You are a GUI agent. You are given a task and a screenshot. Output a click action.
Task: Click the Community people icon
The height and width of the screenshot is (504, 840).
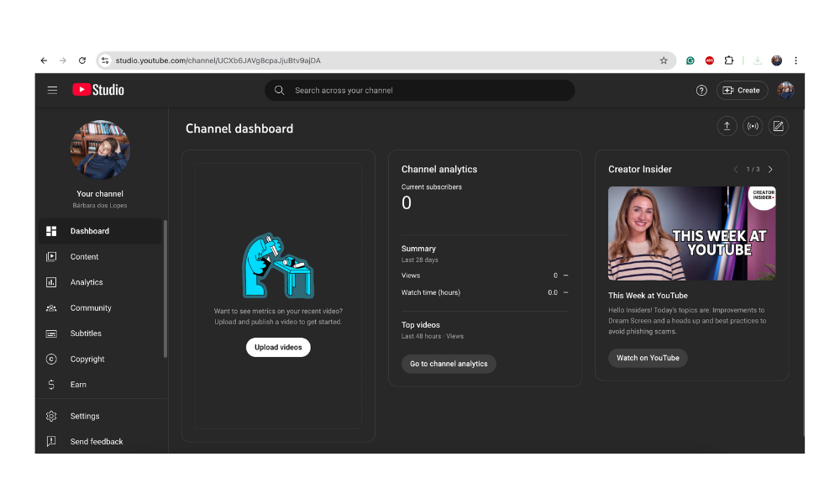51,308
